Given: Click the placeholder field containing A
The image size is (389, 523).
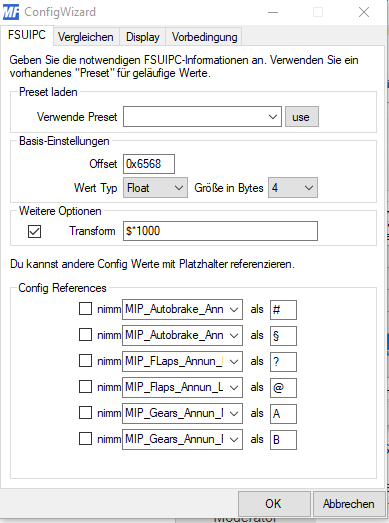Looking at the screenshot, I should coord(283,414).
